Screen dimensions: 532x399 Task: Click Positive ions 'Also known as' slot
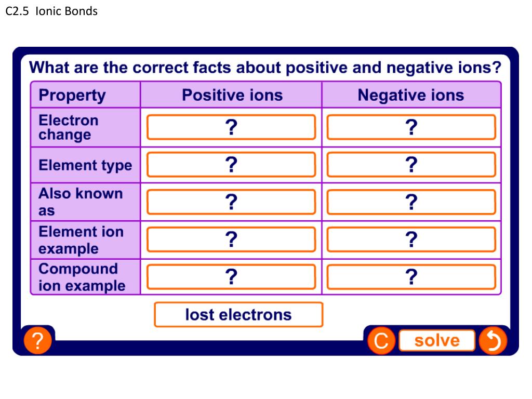tap(231, 202)
